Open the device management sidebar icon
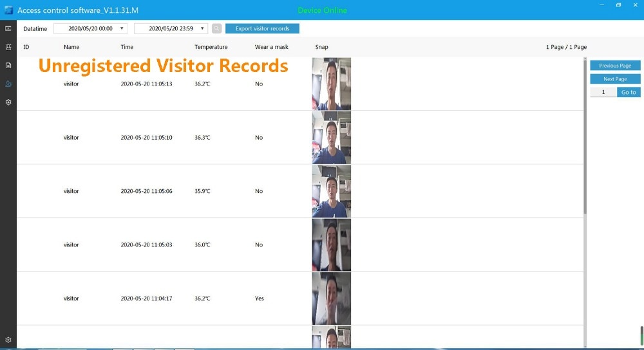 point(8,28)
